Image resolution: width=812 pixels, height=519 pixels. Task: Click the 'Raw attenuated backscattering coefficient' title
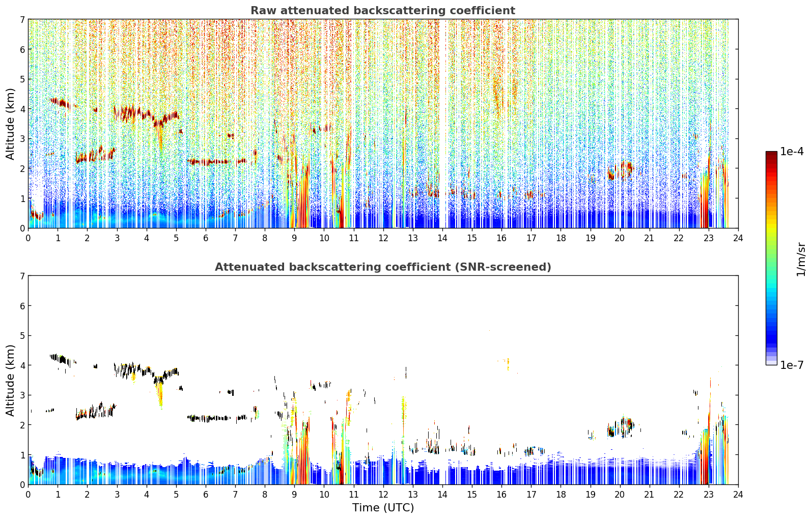pyautogui.click(x=383, y=11)
